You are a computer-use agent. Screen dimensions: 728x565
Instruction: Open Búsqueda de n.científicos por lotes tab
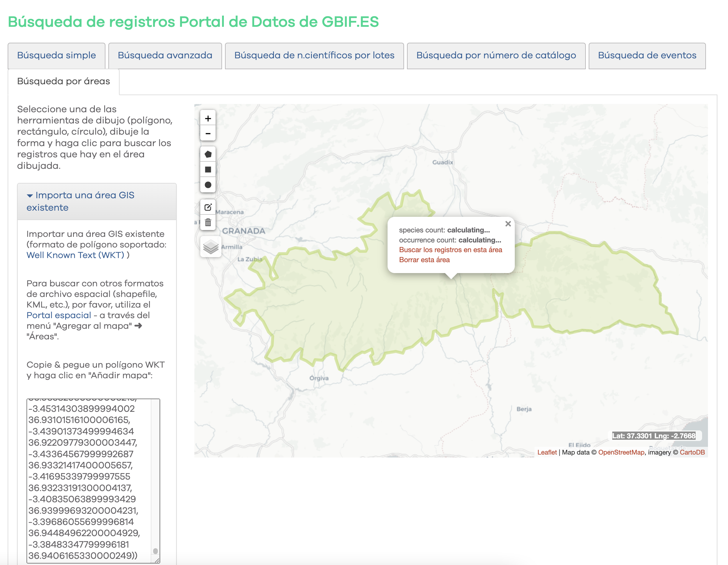coord(314,55)
